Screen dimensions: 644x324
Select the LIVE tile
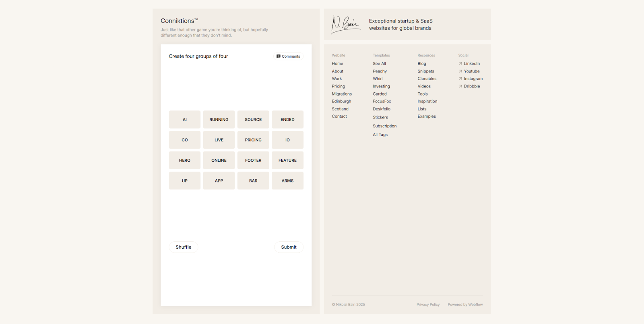219,140
